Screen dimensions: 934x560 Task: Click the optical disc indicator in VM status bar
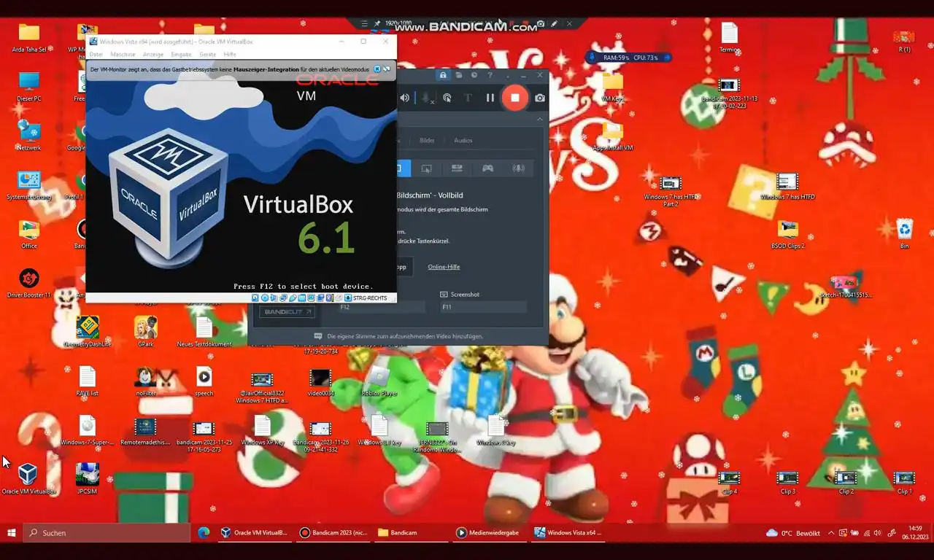tap(265, 297)
